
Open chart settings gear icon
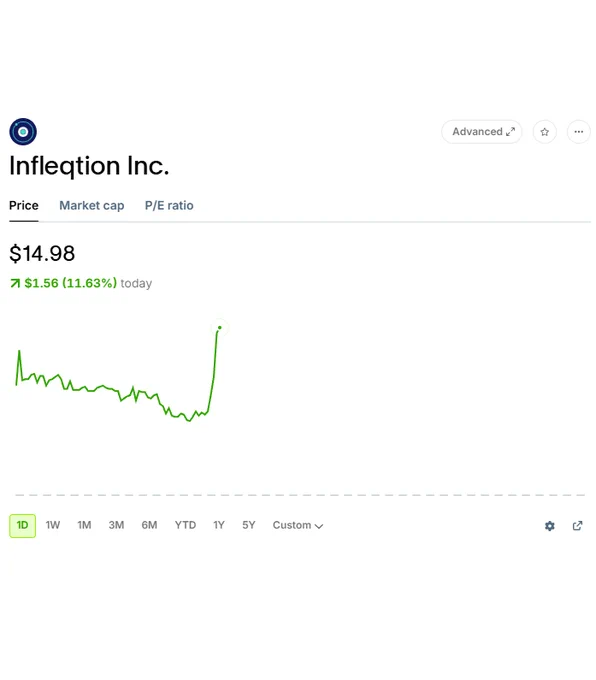point(550,526)
